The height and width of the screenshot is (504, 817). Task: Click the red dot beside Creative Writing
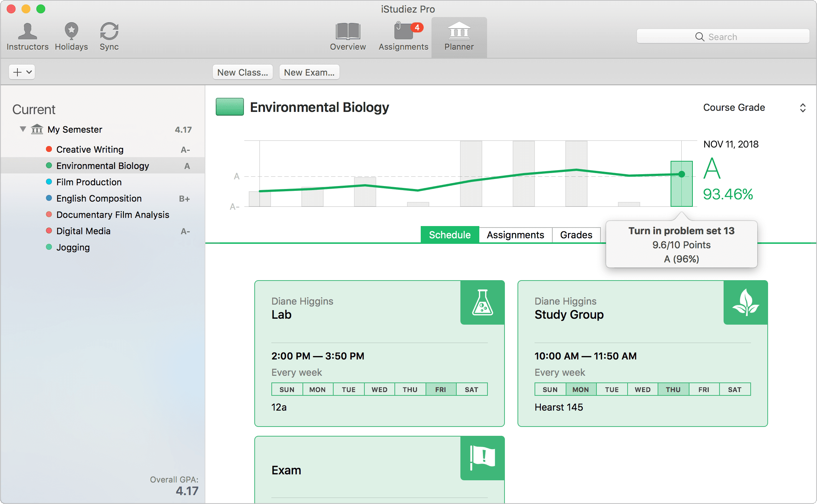pos(49,149)
